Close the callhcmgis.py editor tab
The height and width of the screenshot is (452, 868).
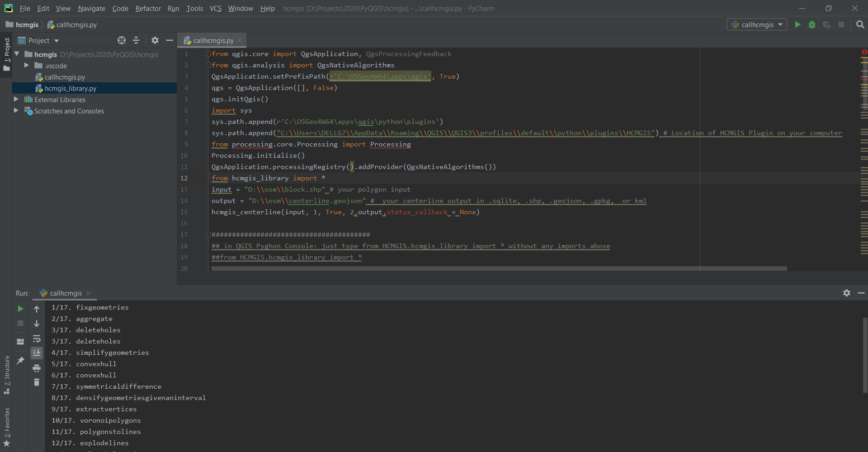click(x=240, y=41)
